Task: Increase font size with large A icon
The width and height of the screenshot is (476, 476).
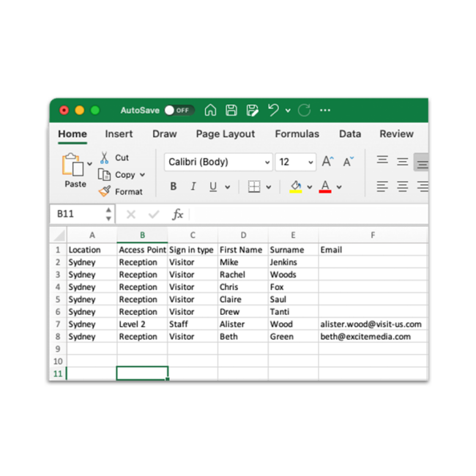Action: click(327, 161)
